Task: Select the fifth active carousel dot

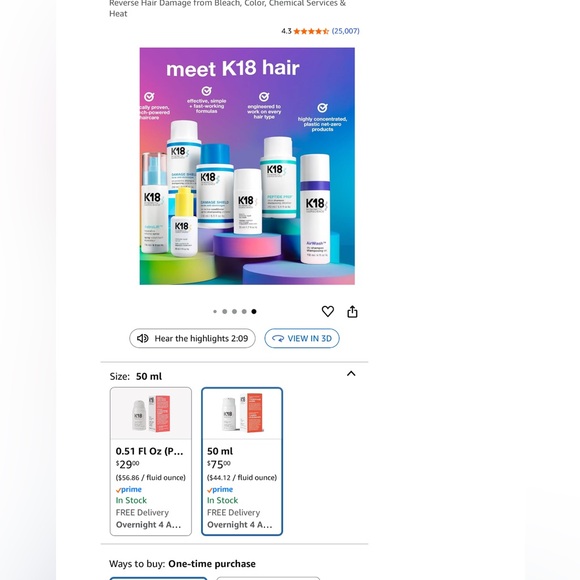Action: [x=254, y=311]
